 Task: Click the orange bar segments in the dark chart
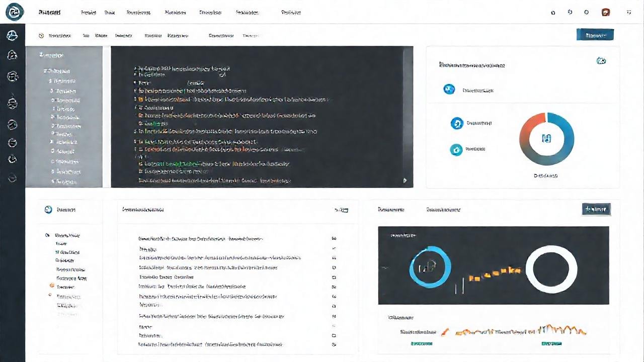coord(494,274)
